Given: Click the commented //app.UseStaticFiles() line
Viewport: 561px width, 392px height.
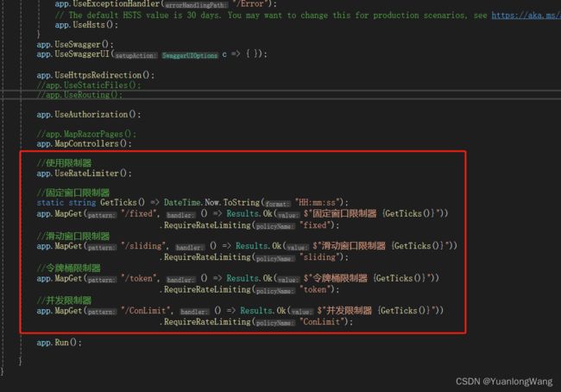Looking at the screenshot, I should [89, 85].
